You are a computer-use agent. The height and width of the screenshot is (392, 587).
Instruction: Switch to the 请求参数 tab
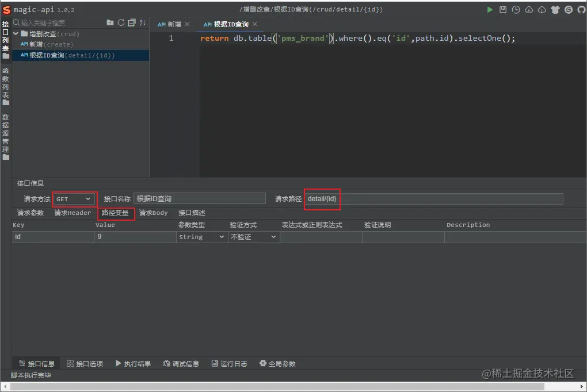click(31, 213)
